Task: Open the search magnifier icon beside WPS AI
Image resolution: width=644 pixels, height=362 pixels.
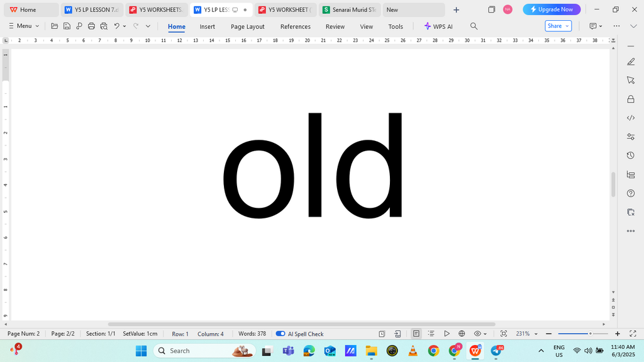Action: 474,26
